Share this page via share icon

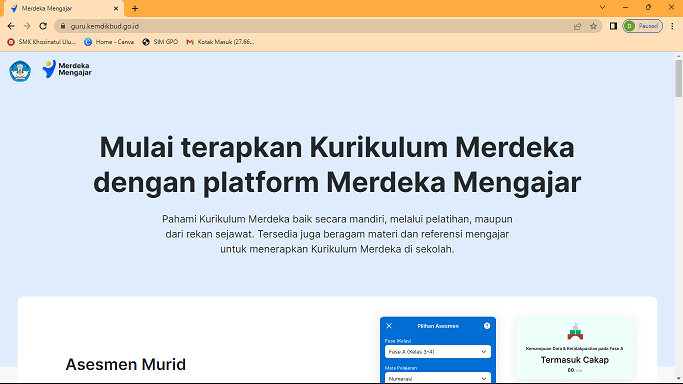tap(578, 26)
